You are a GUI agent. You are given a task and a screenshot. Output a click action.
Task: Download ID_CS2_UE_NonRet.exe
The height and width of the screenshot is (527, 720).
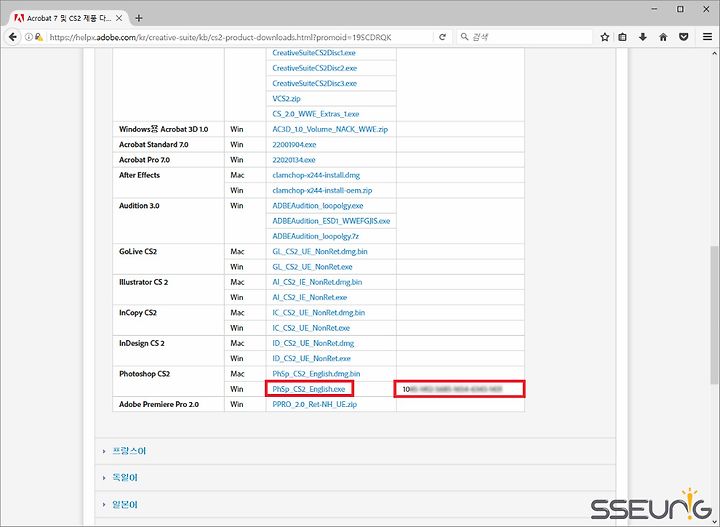[x=311, y=359]
